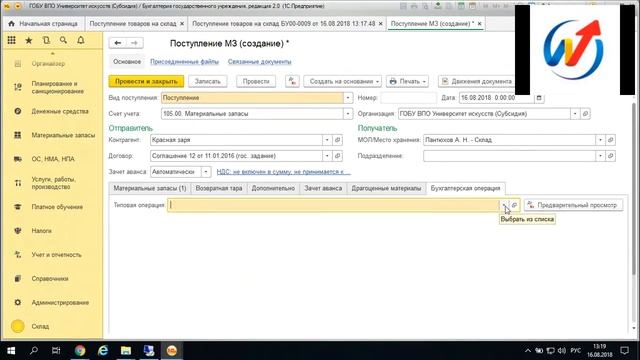Expand Типовая операция selection list
Viewport: 640px width, 360px height.
point(504,205)
